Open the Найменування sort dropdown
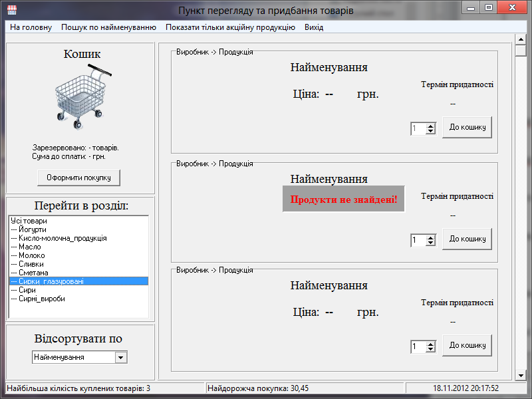 (x=121, y=357)
